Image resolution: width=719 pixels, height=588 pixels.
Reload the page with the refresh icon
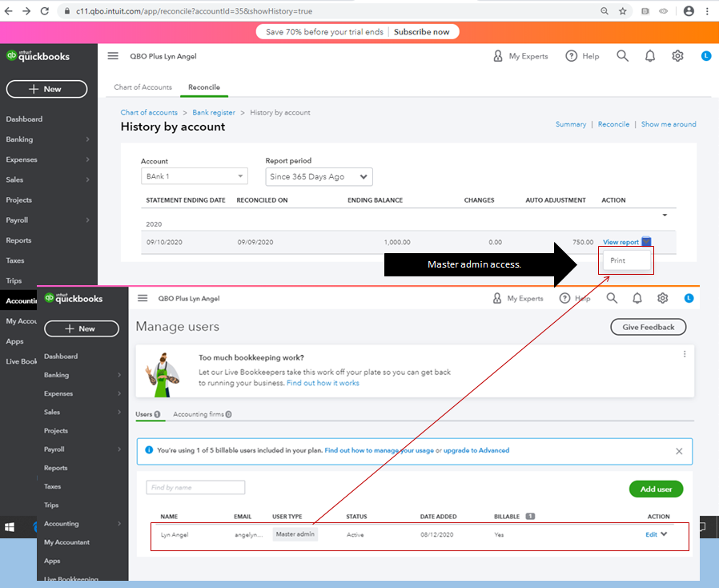45,11
